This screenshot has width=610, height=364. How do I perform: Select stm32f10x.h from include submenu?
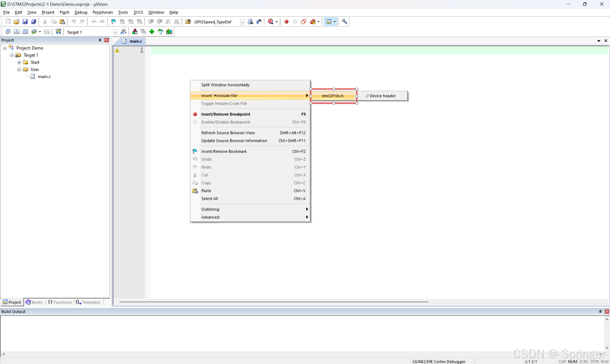point(332,96)
